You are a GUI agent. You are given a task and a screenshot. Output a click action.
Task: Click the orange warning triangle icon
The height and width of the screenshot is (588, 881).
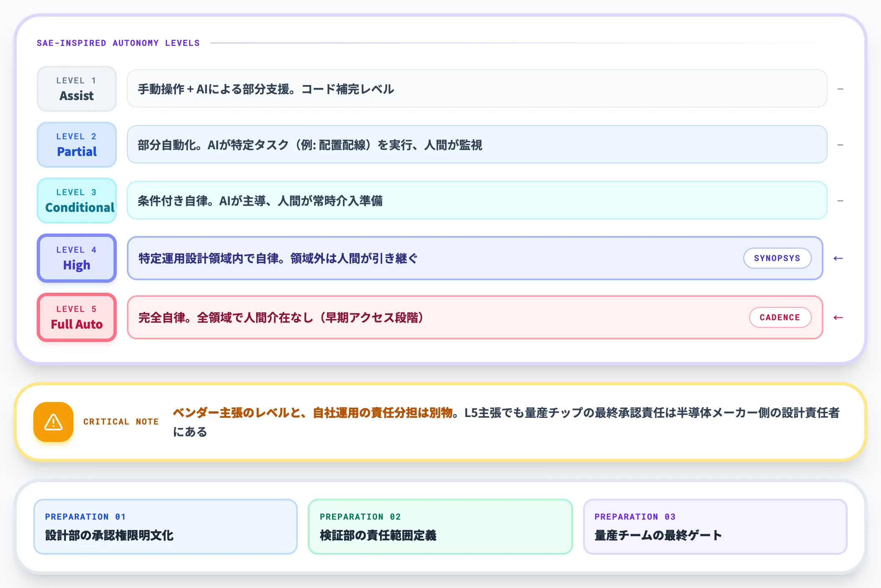tap(53, 422)
